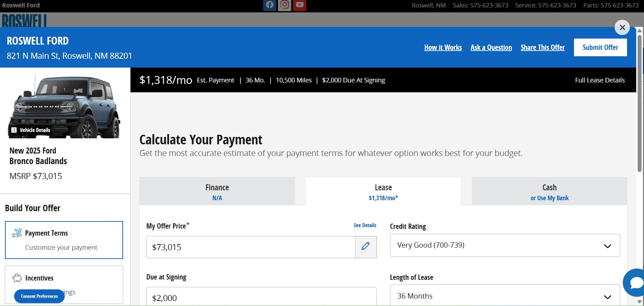
Task: Edit offer price with pencil icon
Action: click(366, 247)
